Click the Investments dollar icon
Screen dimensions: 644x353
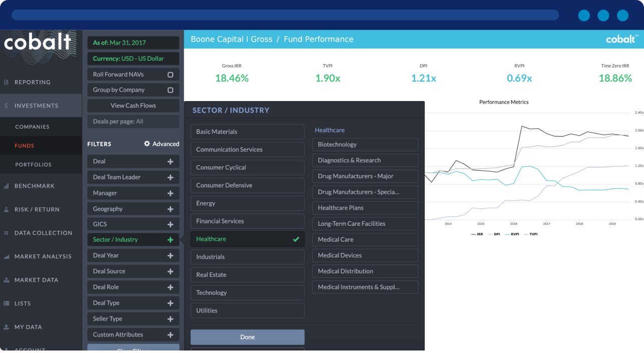[x=7, y=106]
